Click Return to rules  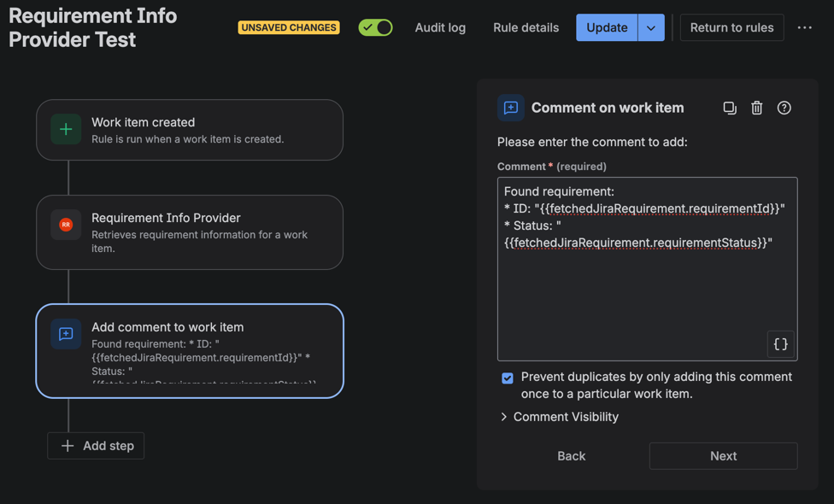pyautogui.click(x=731, y=27)
